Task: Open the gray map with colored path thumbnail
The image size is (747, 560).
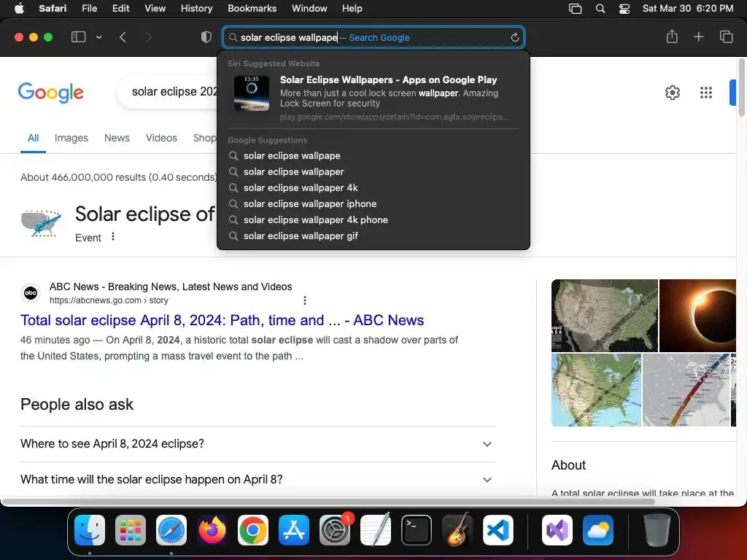Action: pos(686,390)
